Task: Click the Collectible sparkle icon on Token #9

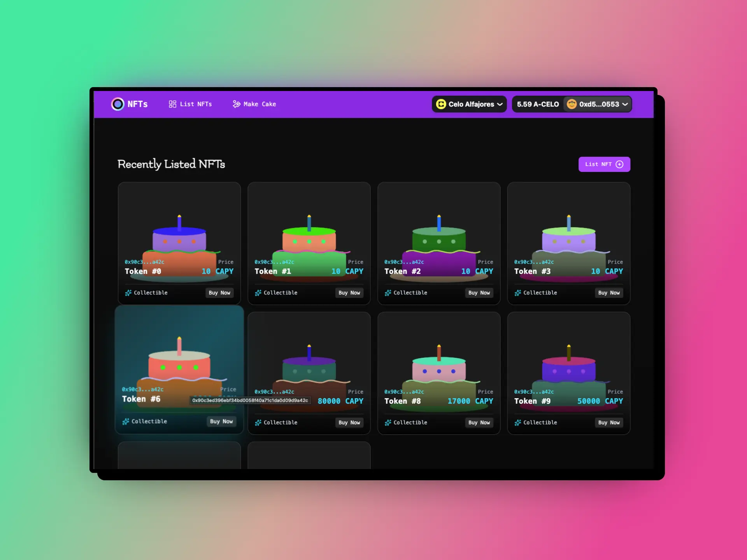Action: [x=518, y=423]
